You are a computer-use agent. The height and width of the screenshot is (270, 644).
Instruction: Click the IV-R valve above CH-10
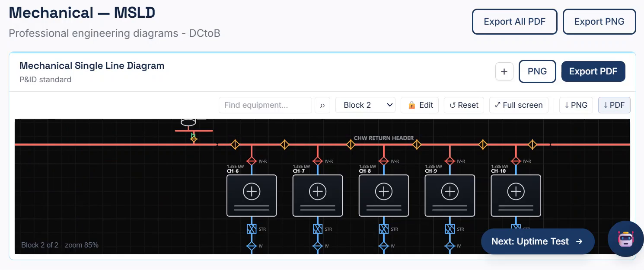coord(516,161)
